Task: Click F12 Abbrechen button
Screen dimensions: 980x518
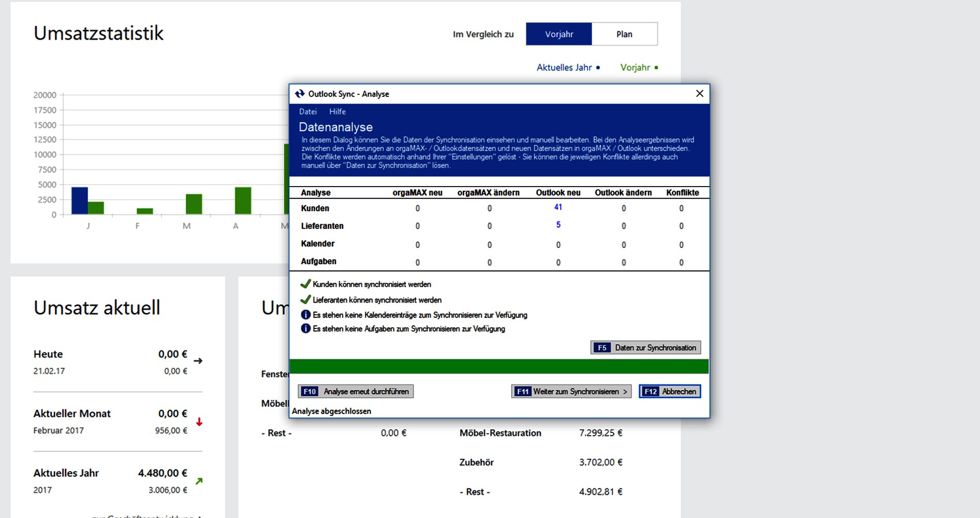Action: pyautogui.click(x=669, y=391)
